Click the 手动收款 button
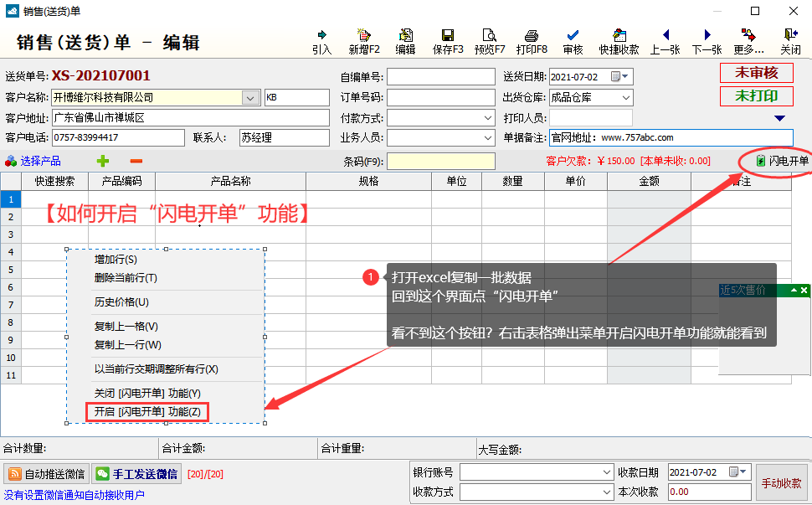Viewport: 812px width, 505px height. [x=781, y=483]
